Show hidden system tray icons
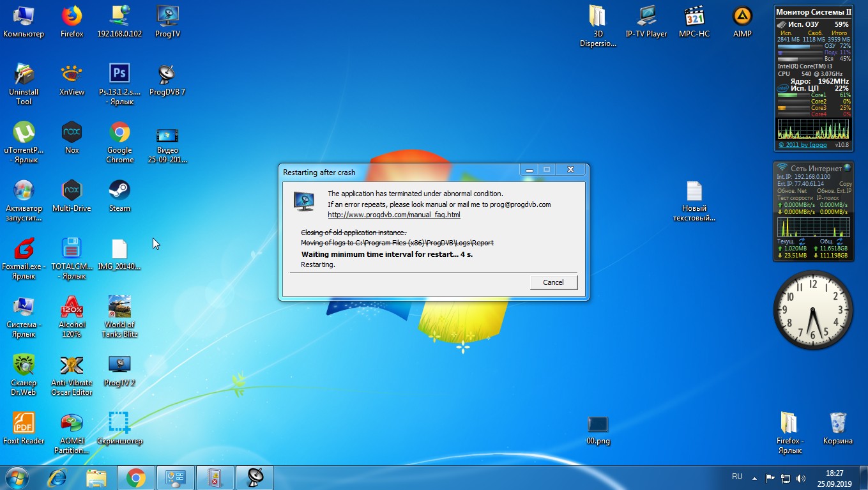The height and width of the screenshot is (490, 868). [x=755, y=477]
